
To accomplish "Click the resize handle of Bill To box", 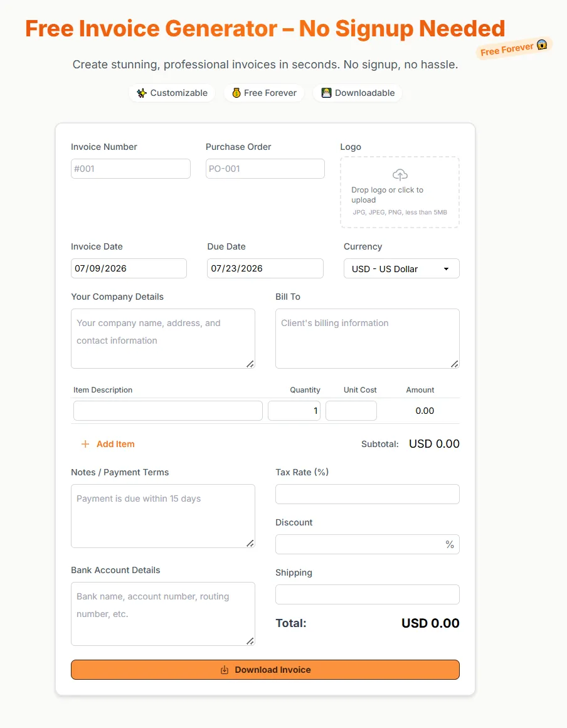I will tap(455, 364).
